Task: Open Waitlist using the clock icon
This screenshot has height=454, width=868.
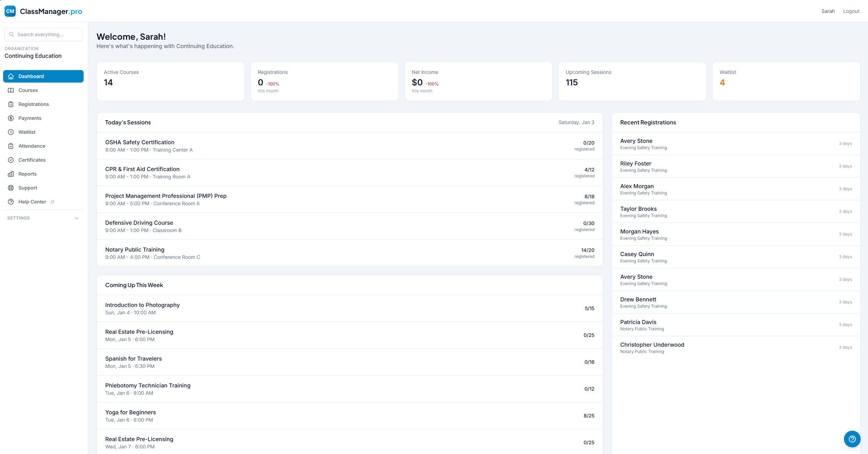Action: pos(11,132)
